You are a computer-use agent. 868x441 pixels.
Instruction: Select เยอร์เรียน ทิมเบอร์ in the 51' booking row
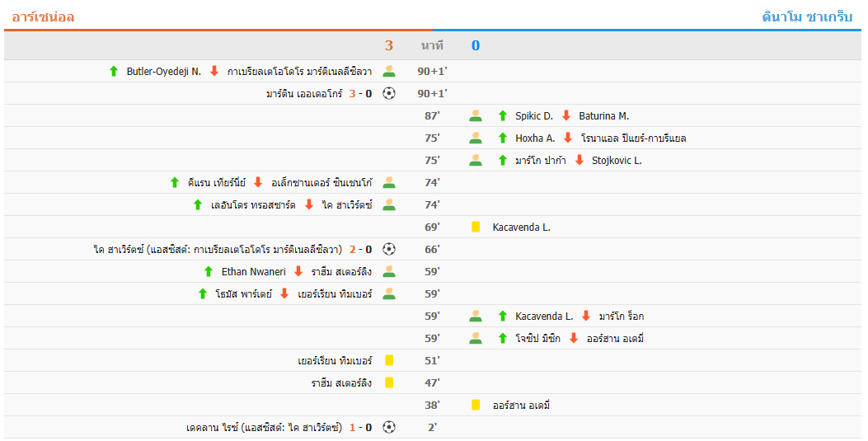tap(335, 361)
